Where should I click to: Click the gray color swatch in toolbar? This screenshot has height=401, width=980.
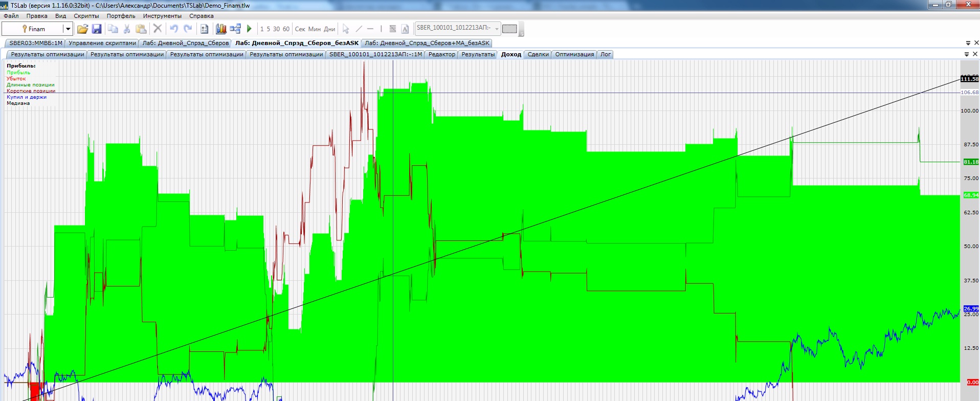(509, 29)
